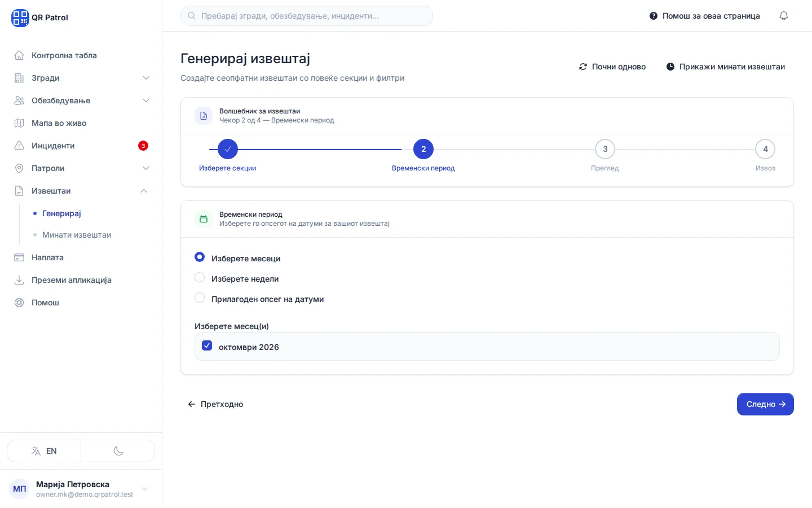The image size is (812, 508).
Task: Click Помош за оваа страница
Action: click(x=705, y=16)
